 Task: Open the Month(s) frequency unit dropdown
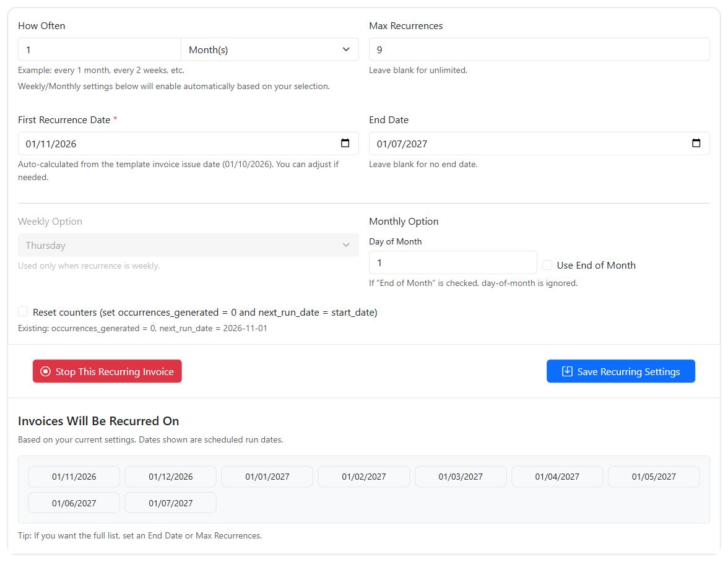[270, 50]
